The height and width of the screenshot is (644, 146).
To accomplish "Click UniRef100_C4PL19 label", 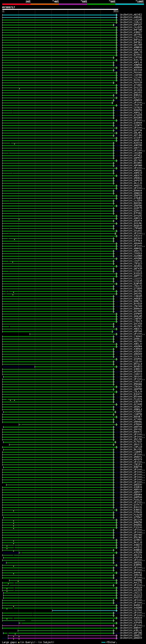I will 131,447.
